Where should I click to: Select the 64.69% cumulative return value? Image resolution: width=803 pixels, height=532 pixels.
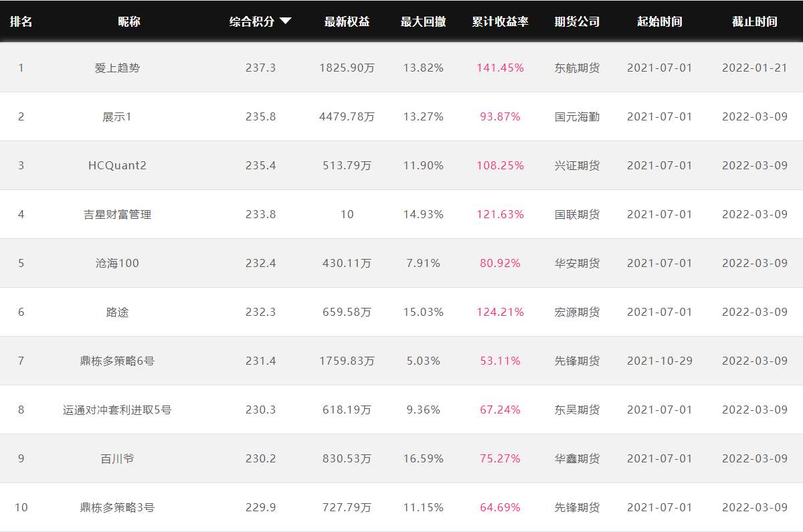point(500,507)
